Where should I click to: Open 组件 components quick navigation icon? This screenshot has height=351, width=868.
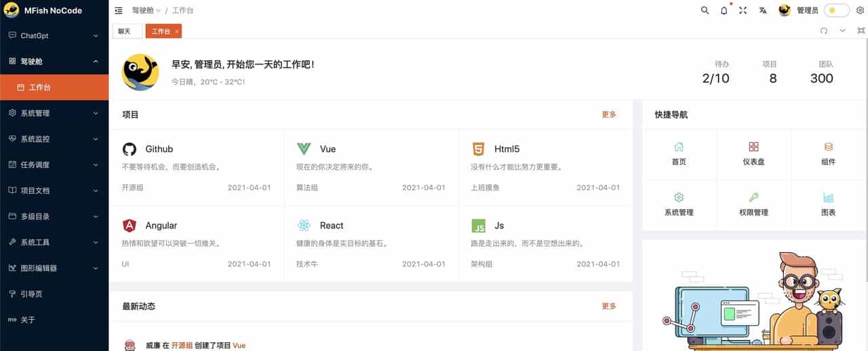click(x=828, y=146)
